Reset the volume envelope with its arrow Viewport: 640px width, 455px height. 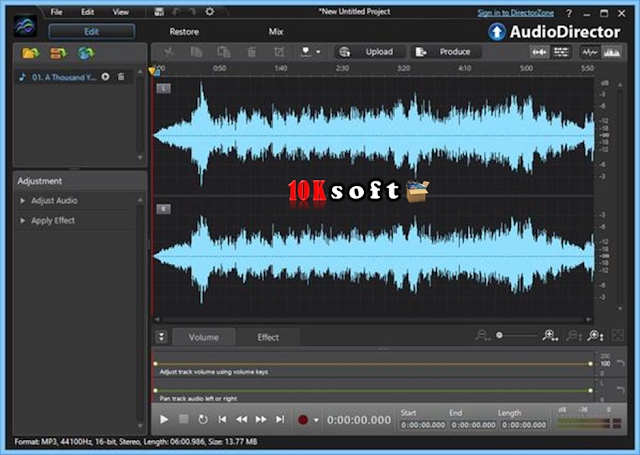point(620,362)
